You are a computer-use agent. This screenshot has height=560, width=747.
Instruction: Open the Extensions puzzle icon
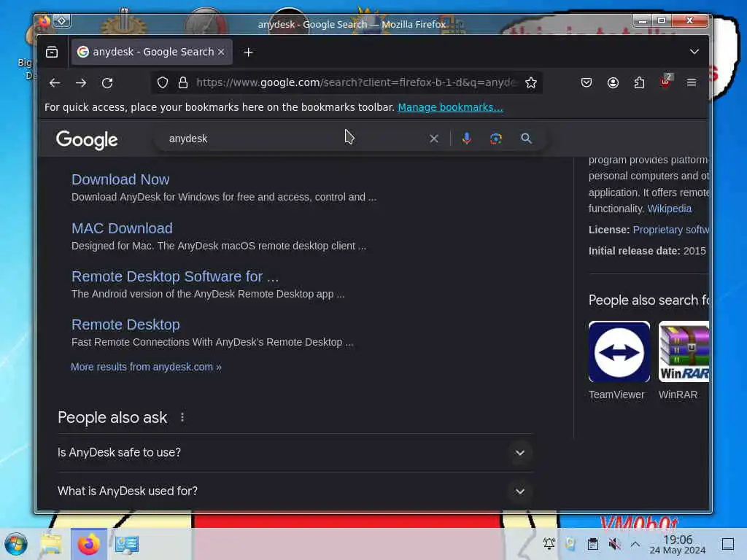tap(639, 83)
